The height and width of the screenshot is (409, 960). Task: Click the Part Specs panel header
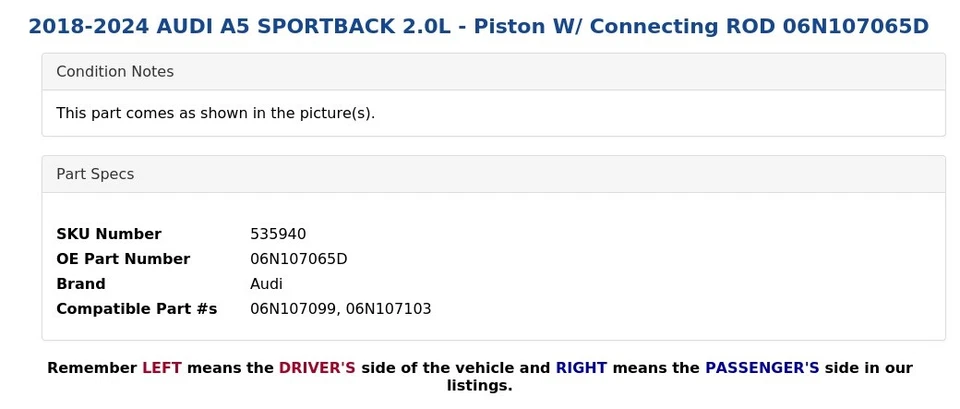coord(493,174)
